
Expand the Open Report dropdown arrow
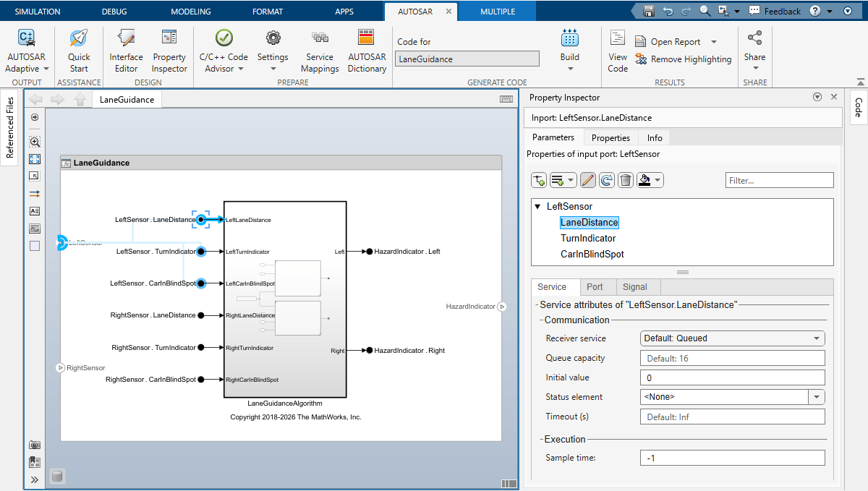point(714,42)
